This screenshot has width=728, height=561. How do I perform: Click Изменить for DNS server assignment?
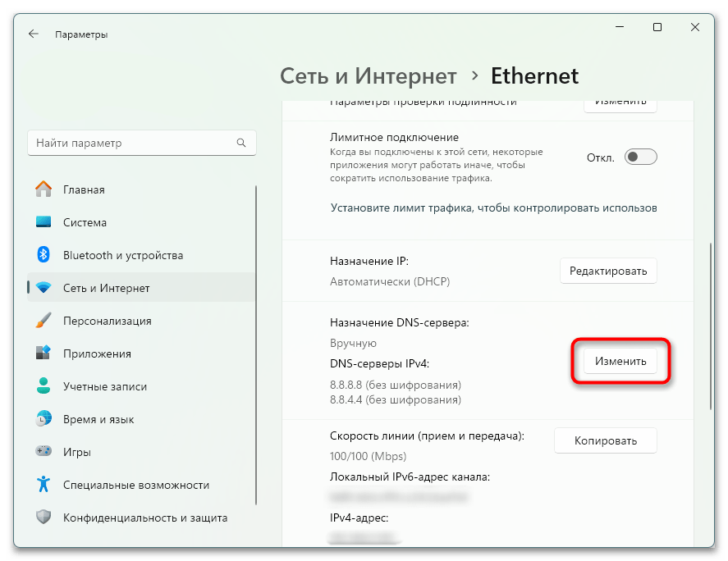click(x=620, y=361)
